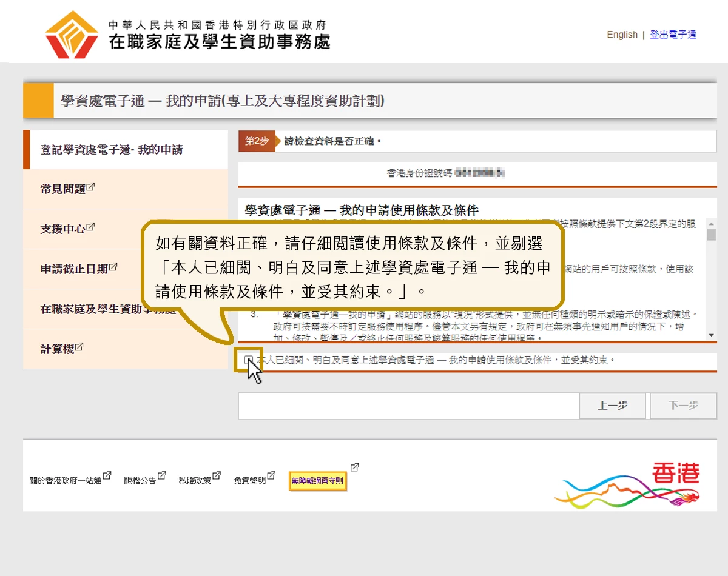Tick the terms agreement checkbox

pyautogui.click(x=249, y=360)
